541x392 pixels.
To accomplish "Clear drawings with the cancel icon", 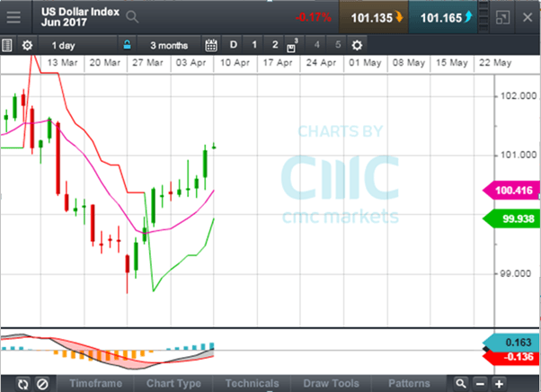I will tap(42, 384).
